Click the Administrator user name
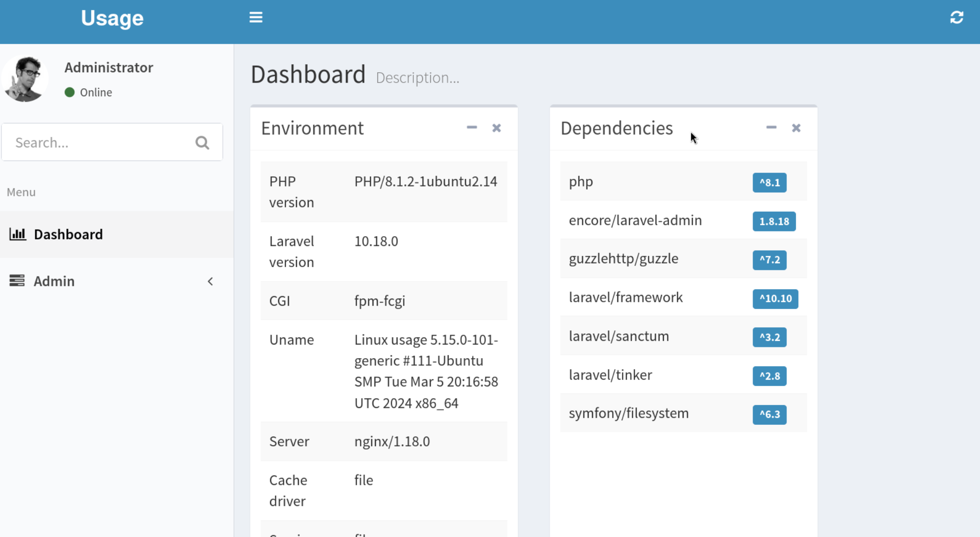Screen dimensions: 980x537 109,67
